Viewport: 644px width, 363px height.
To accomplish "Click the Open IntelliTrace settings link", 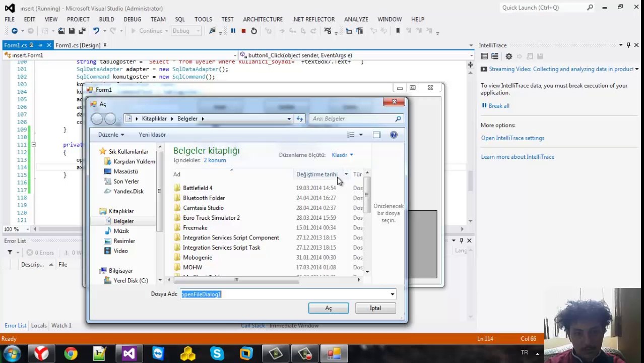I will (x=512, y=138).
